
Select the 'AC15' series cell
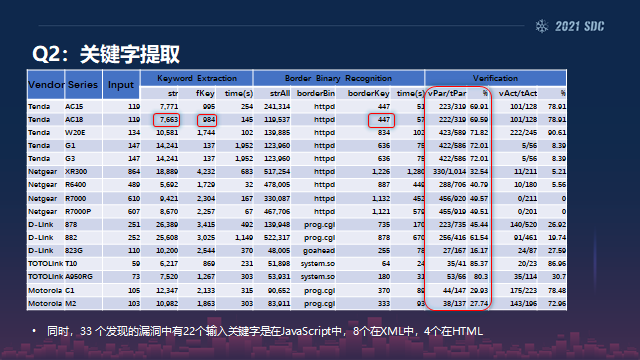point(74,107)
